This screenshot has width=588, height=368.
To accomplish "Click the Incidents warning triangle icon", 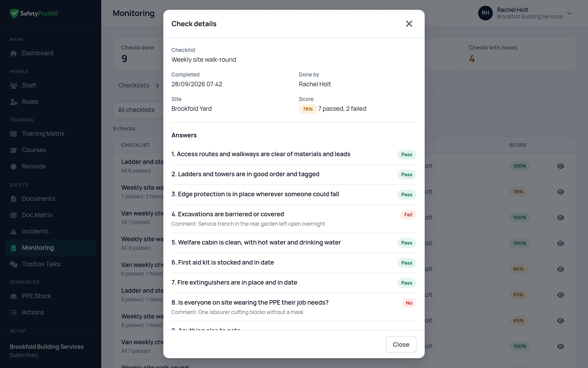I will [x=13, y=231].
